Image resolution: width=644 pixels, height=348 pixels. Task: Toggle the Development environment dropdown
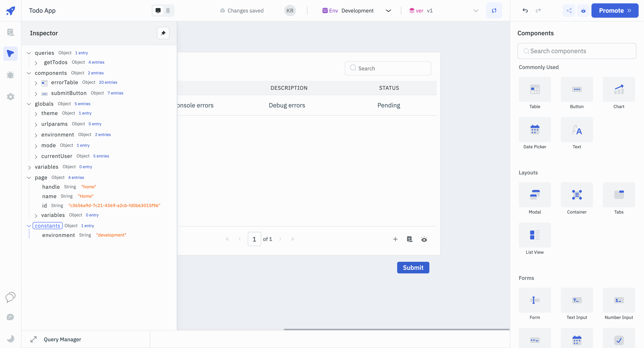(388, 10)
